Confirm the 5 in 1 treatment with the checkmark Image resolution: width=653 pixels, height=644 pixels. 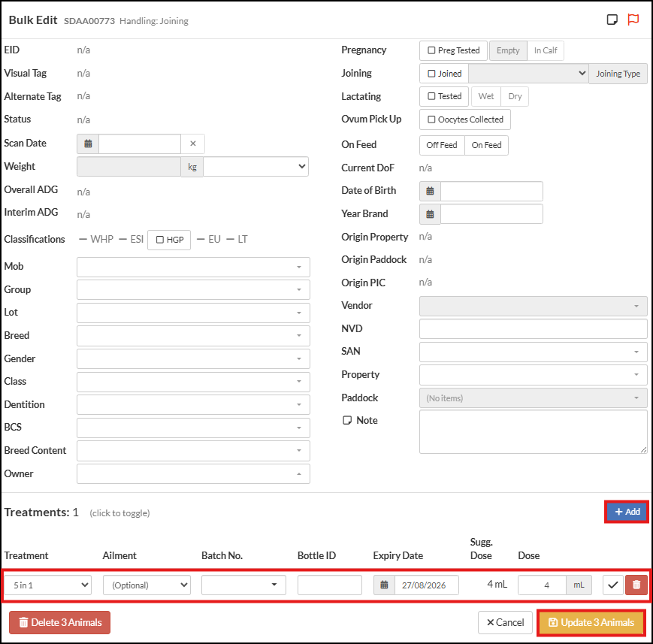tap(612, 585)
